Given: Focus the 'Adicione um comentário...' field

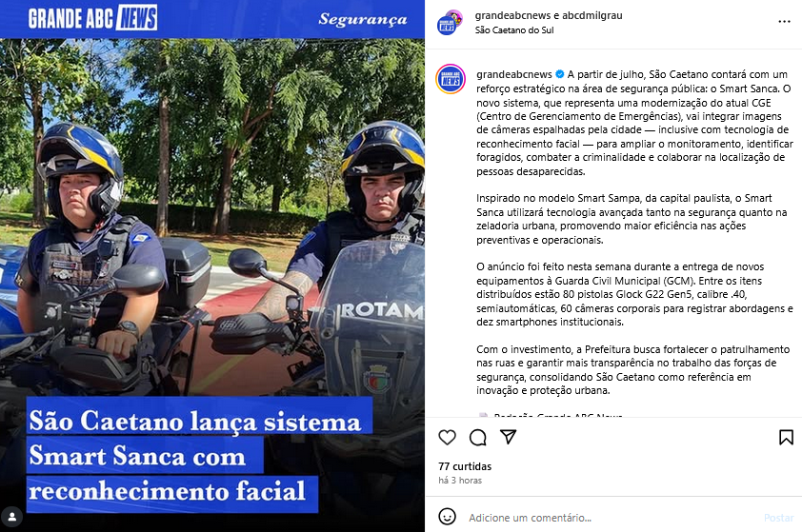Looking at the screenshot, I should coord(612,518).
